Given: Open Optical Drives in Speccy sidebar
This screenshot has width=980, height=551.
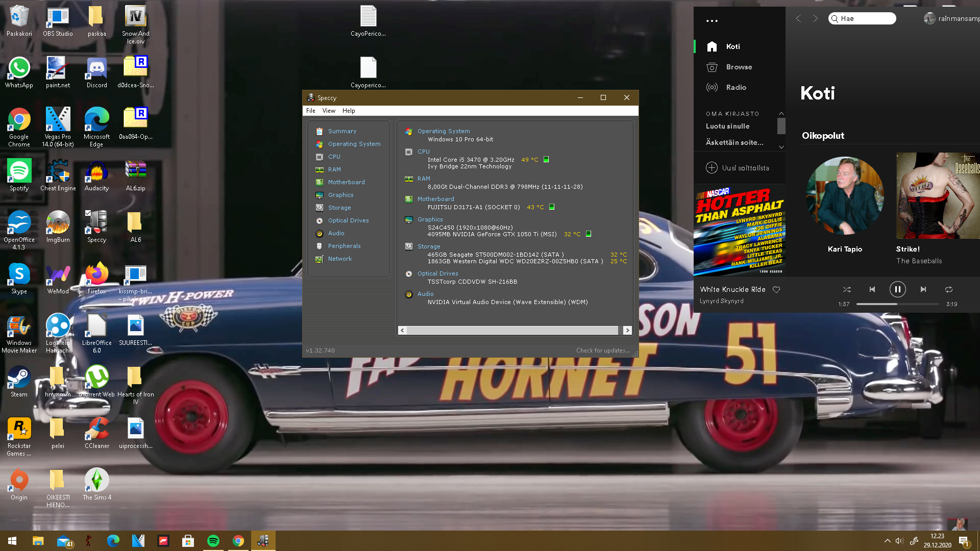Looking at the screenshot, I should (x=348, y=220).
